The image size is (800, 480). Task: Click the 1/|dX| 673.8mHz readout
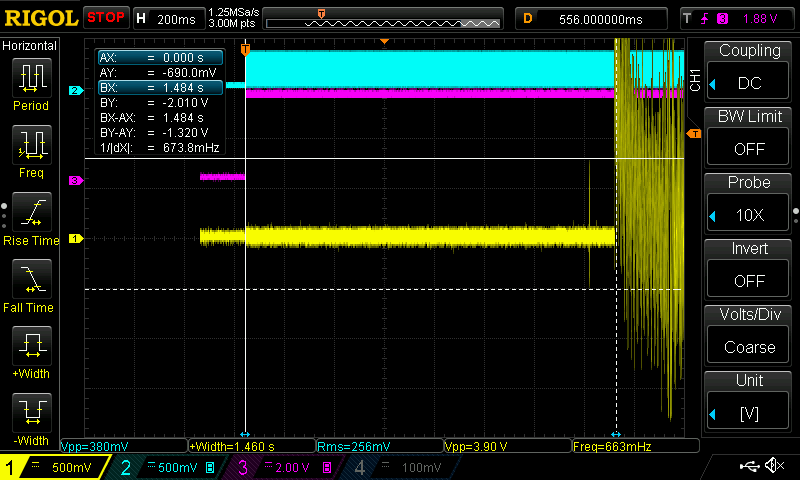(x=160, y=148)
